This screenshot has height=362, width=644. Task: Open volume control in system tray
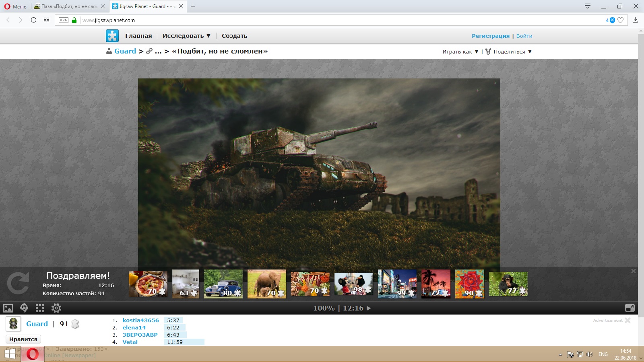click(590, 354)
